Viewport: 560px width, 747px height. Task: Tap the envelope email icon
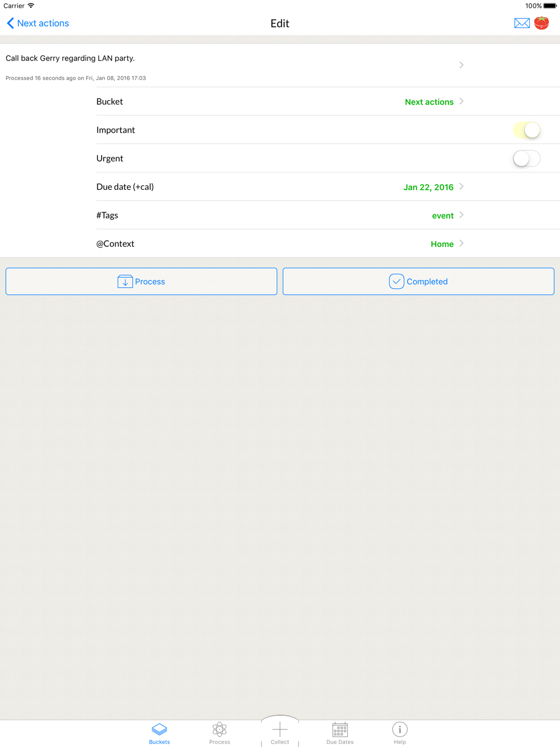(522, 23)
